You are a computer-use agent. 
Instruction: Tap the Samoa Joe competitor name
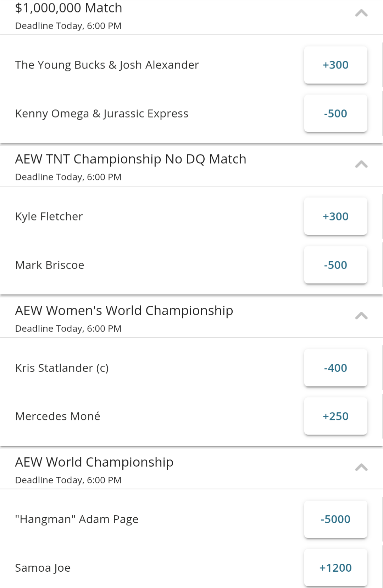[x=43, y=568]
